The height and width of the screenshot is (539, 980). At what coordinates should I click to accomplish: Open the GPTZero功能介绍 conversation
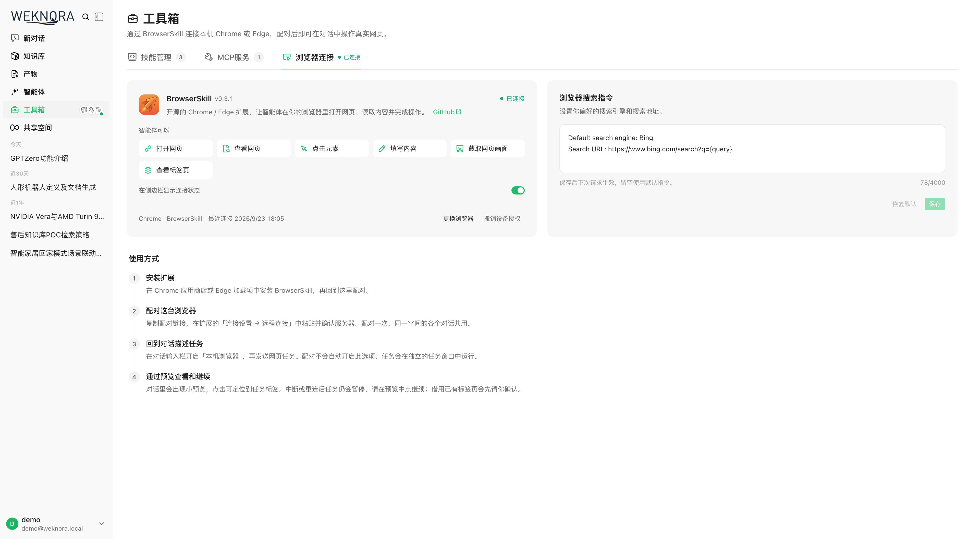click(x=56, y=158)
